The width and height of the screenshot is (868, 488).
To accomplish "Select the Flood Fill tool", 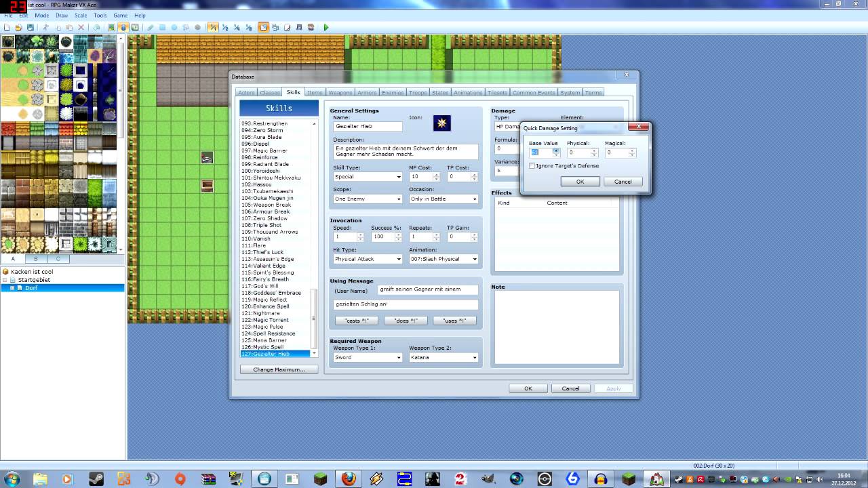I will (186, 27).
